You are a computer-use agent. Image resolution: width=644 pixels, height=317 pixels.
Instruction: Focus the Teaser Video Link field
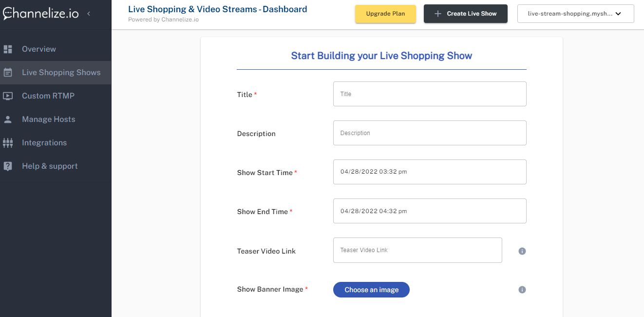point(417,250)
